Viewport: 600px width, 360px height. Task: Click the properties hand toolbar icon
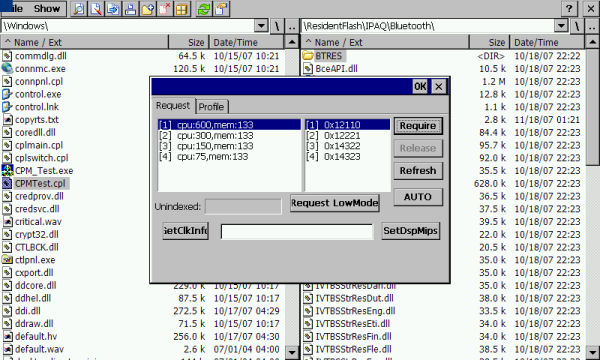[222, 9]
